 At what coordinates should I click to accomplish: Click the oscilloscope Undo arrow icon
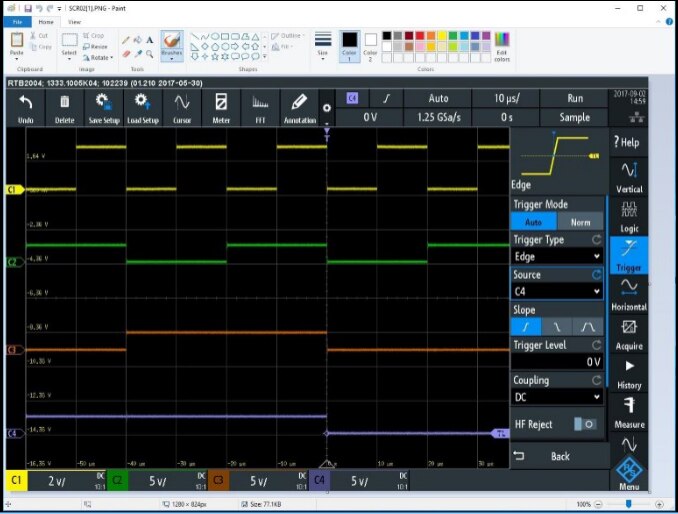click(x=25, y=102)
